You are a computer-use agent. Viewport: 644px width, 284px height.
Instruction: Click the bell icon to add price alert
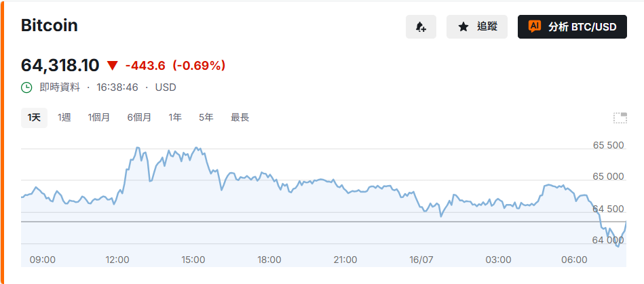click(421, 27)
